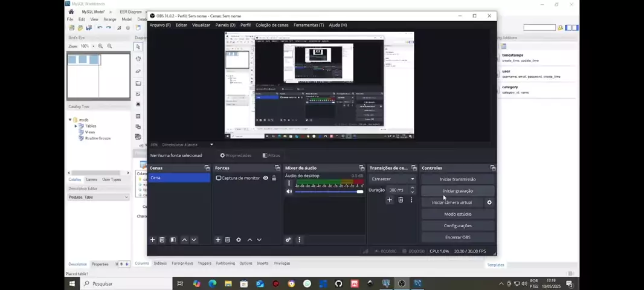Toggle the lock on Captura de monitor
644x290 pixels.
[274, 178]
